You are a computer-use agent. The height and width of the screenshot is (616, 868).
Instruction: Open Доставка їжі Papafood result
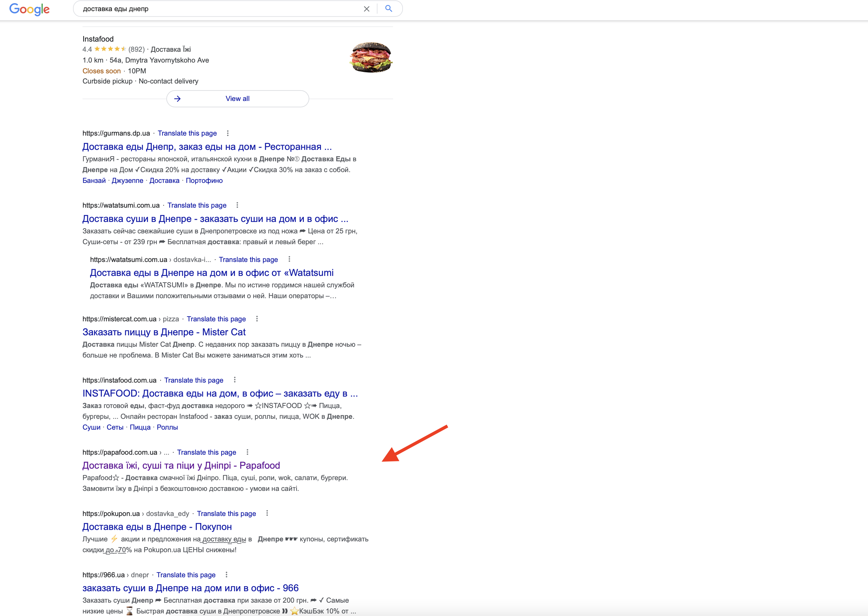pos(181,465)
